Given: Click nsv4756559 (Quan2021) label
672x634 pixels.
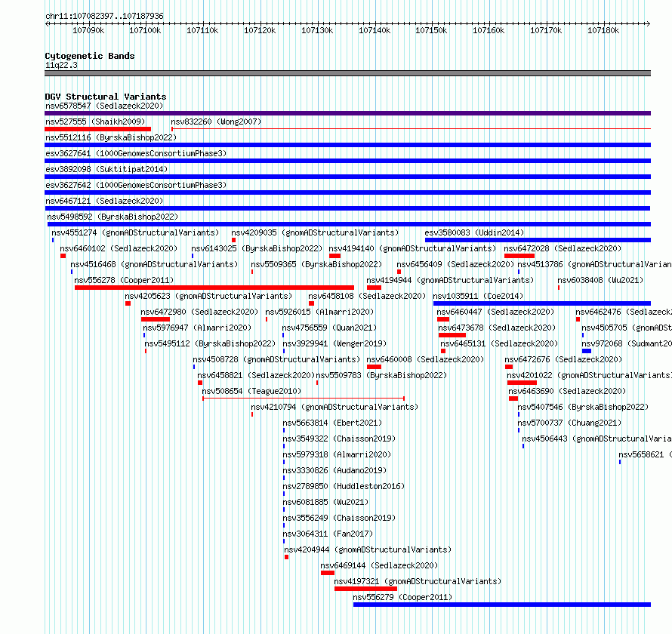Looking at the screenshot, I should pos(329,328).
